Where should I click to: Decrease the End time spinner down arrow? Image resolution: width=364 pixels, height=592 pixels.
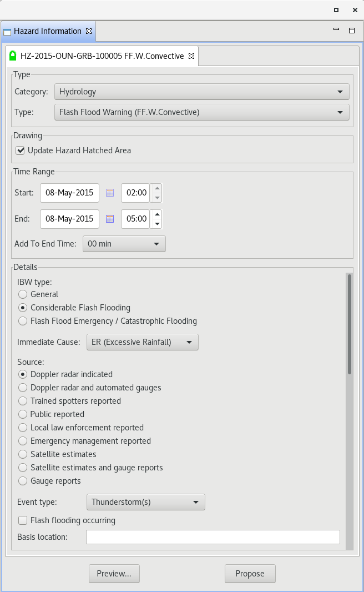tap(157, 224)
